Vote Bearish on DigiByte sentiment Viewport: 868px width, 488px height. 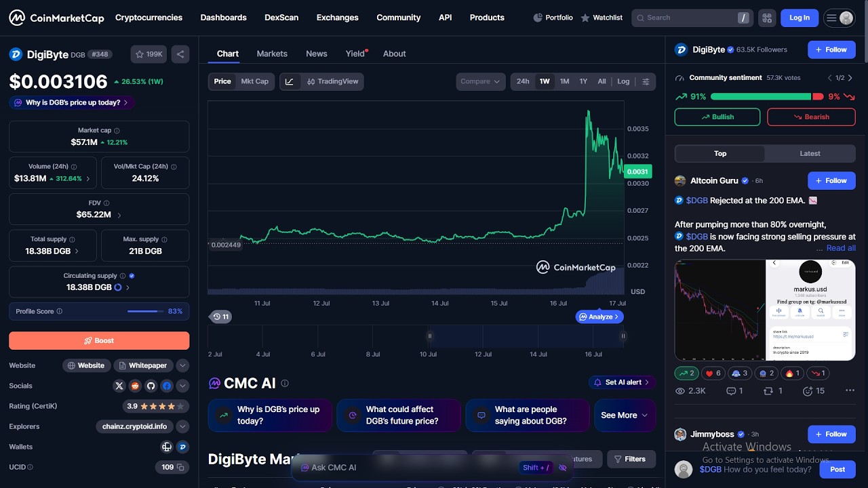pos(811,117)
